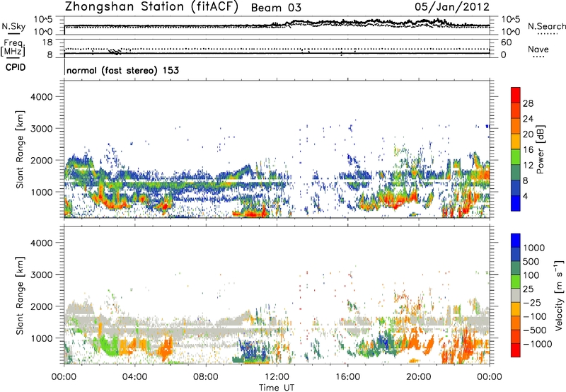Click the '-100' value on Velocity color bar

(535, 316)
